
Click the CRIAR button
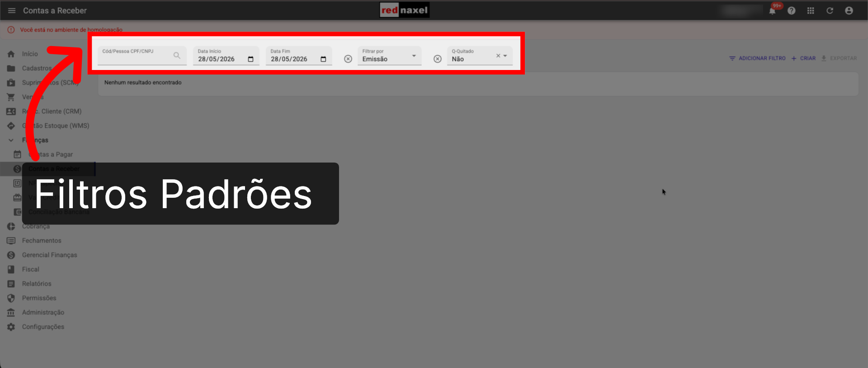coord(803,58)
